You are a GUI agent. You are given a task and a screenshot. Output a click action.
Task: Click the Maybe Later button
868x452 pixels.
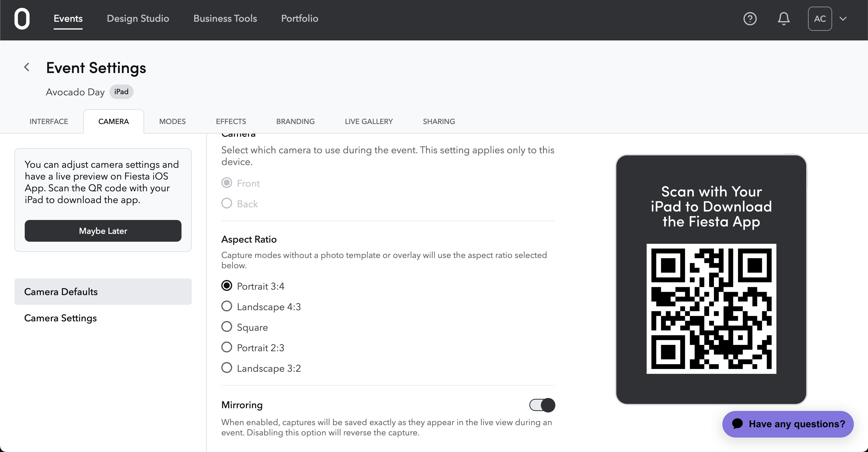click(x=103, y=231)
